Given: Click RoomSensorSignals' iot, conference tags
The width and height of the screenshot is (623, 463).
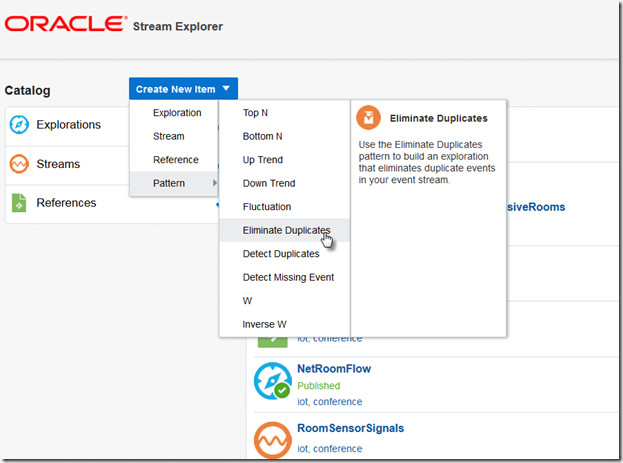Looking at the screenshot, I should point(330,449).
